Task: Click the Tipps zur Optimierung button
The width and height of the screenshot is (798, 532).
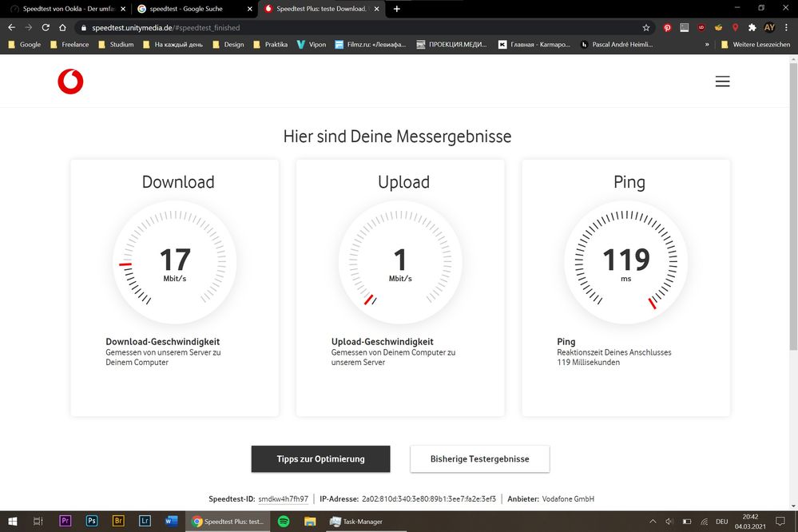Action: tap(320, 459)
